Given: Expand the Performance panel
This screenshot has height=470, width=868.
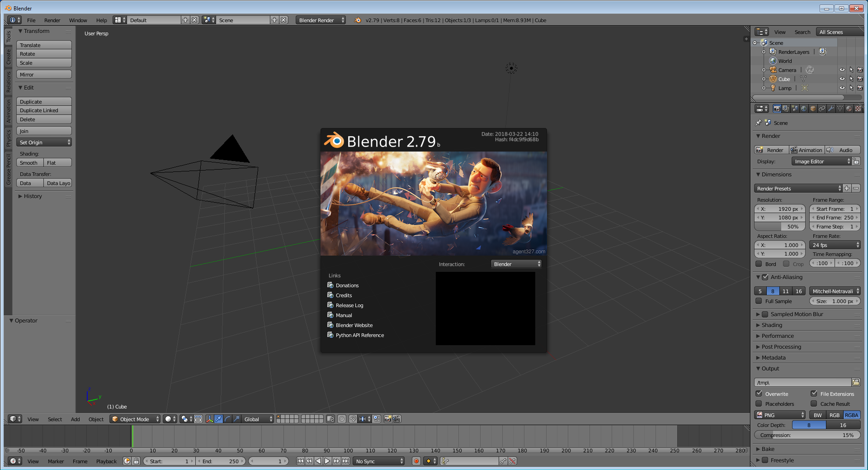Looking at the screenshot, I should 777,336.
